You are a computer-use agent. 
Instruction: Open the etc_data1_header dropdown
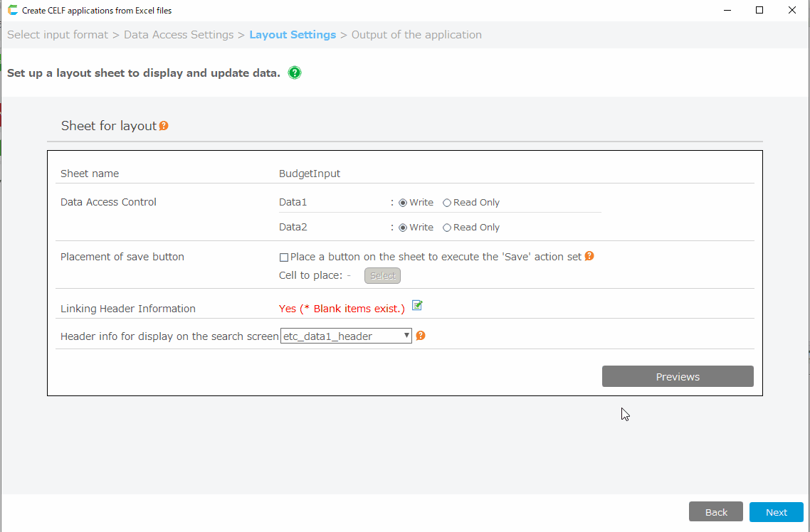tap(346, 336)
